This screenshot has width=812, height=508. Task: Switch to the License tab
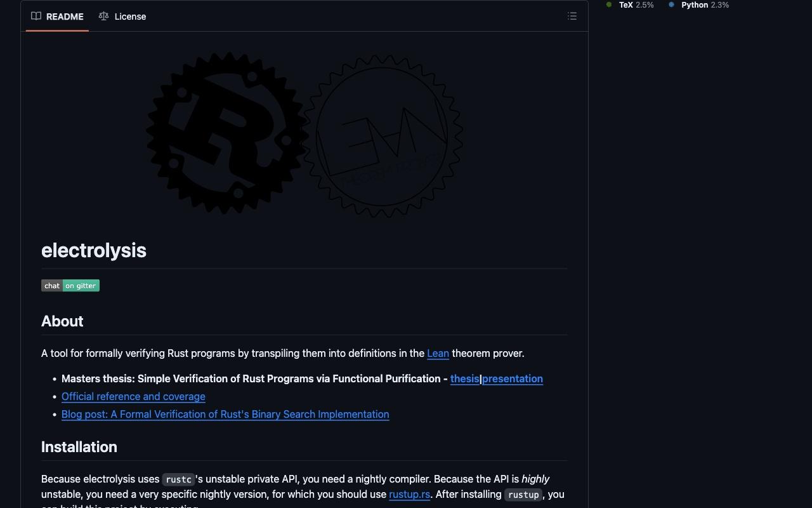tap(122, 17)
